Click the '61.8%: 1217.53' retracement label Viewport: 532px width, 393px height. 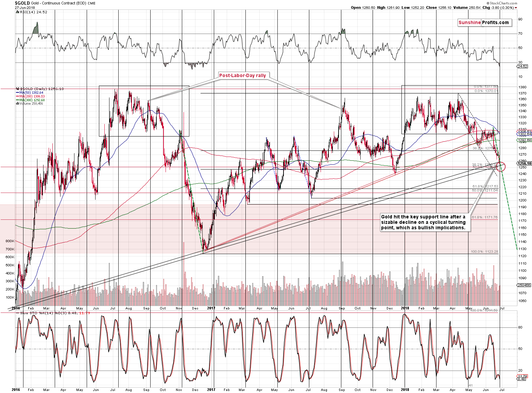coord(485,186)
